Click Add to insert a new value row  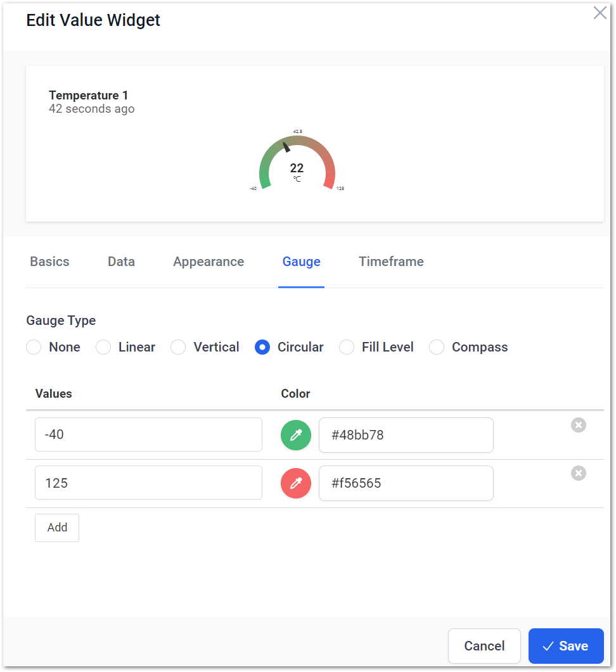click(57, 528)
